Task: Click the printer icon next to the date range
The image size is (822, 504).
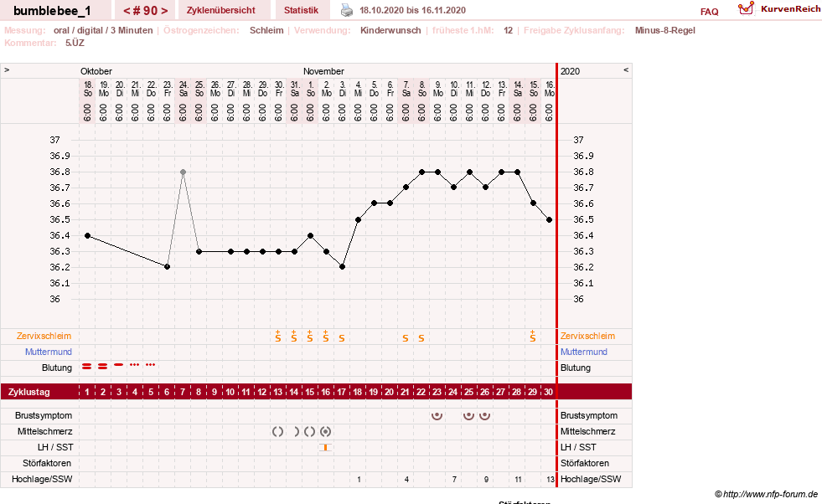Action: 347,10
